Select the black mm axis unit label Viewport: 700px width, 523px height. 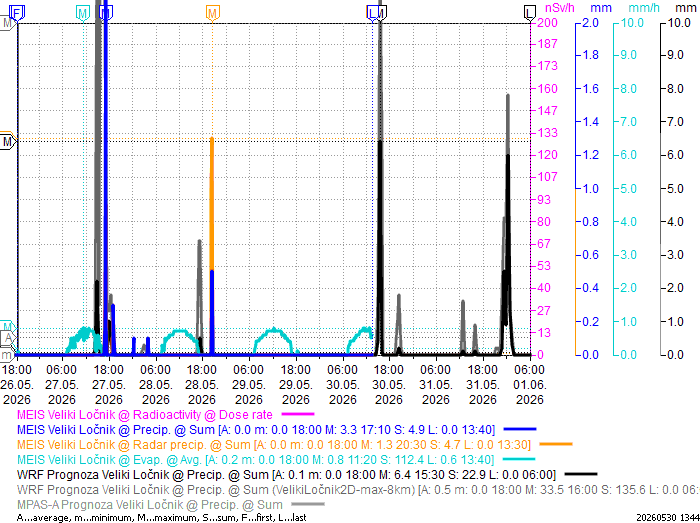[x=685, y=8]
